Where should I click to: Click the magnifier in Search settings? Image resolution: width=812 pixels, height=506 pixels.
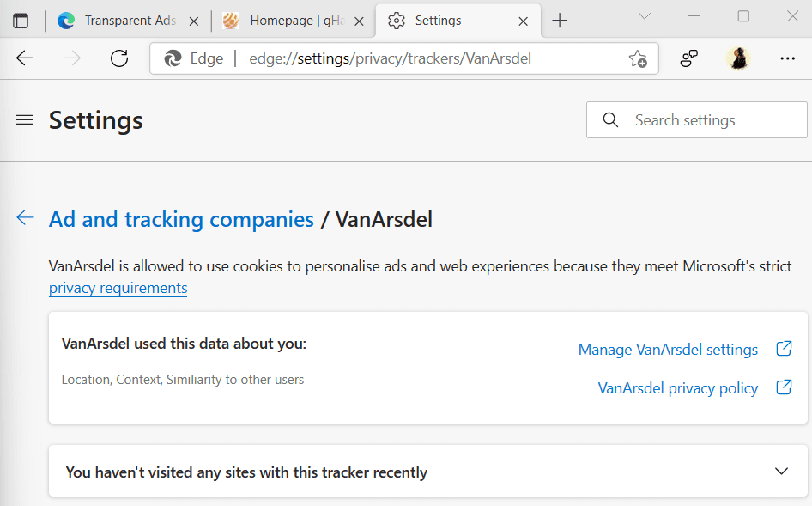pyautogui.click(x=610, y=119)
